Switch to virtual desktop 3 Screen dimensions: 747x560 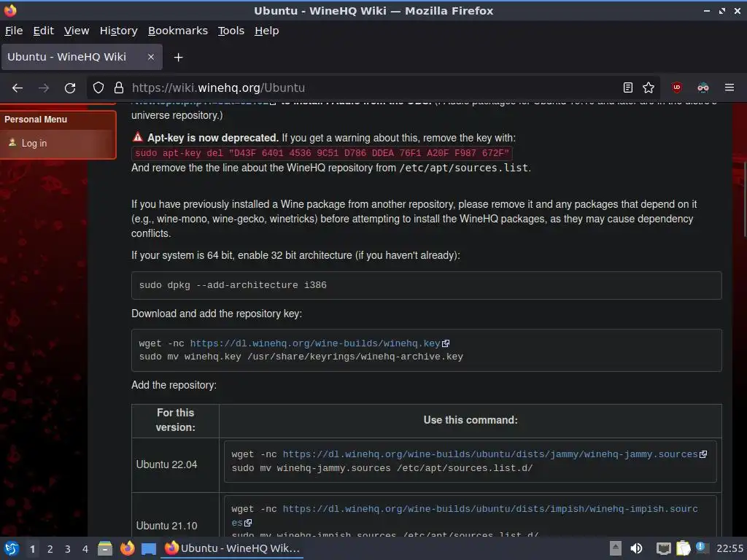tap(68, 549)
